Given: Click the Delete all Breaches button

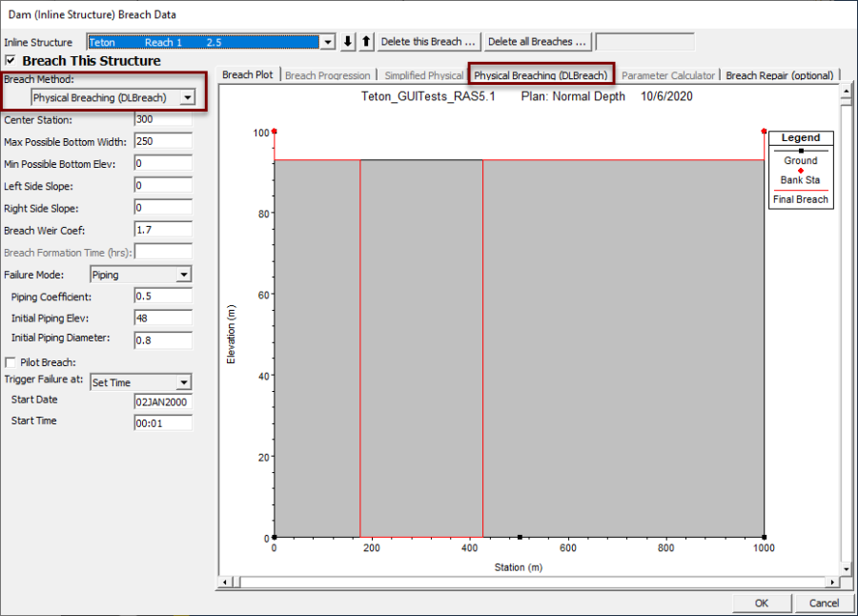Looking at the screenshot, I should [x=537, y=41].
